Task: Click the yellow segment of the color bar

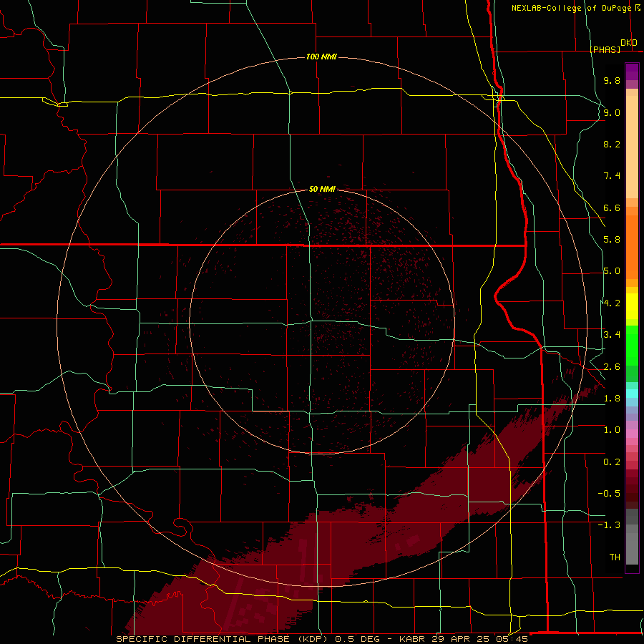Action: [632, 306]
